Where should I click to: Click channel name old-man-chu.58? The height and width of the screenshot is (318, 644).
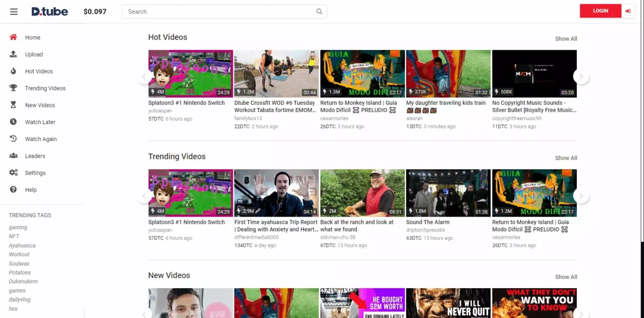[x=337, y=238]
